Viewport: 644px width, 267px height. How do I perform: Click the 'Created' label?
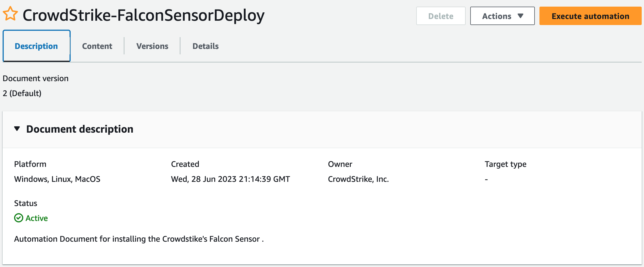tap(185, 164)
